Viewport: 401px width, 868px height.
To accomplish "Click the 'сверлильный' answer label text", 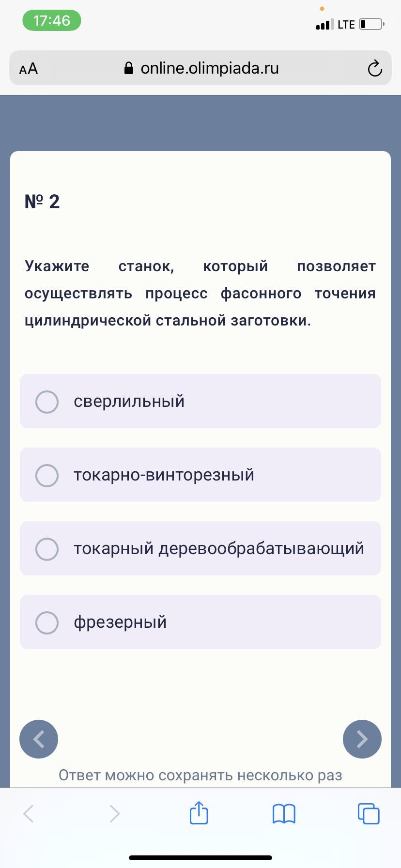I will click(x=129, y=402).
